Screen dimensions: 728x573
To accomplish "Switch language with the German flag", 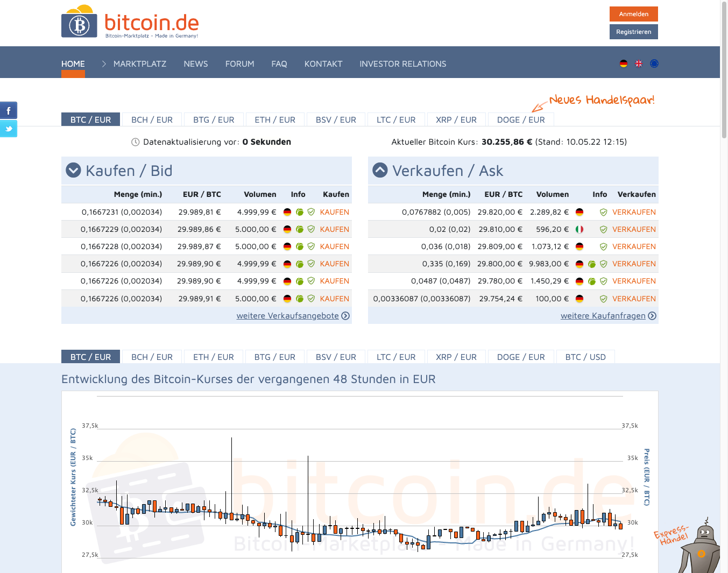I will pos(623,63).
